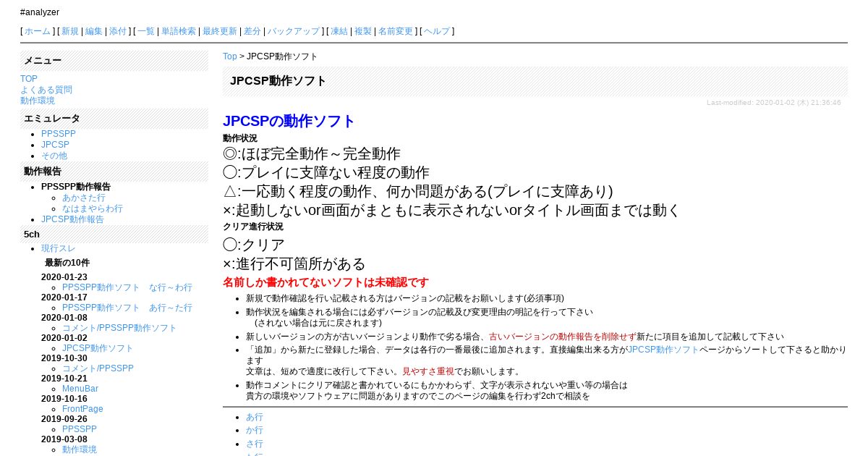The image size is (868, 456).
Task: Open あかさた行 under PPSSPP動作報告
Action: (x=84, y=198)
